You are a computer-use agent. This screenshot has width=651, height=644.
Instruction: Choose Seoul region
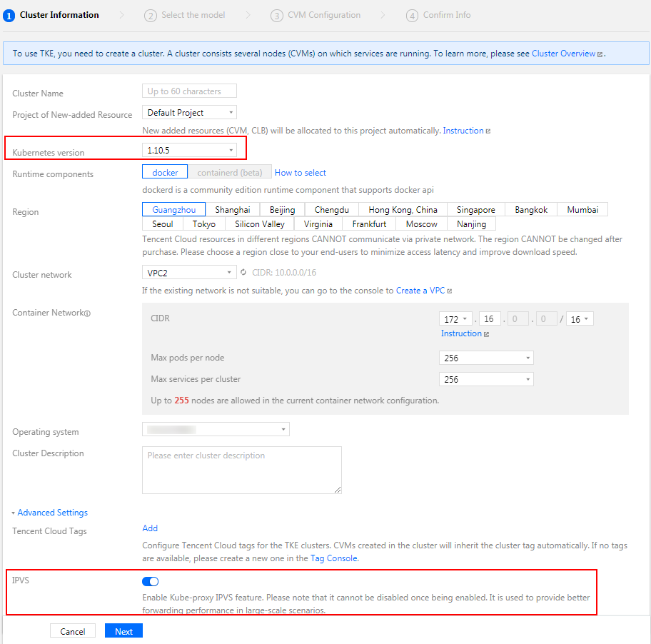[162, 223]
